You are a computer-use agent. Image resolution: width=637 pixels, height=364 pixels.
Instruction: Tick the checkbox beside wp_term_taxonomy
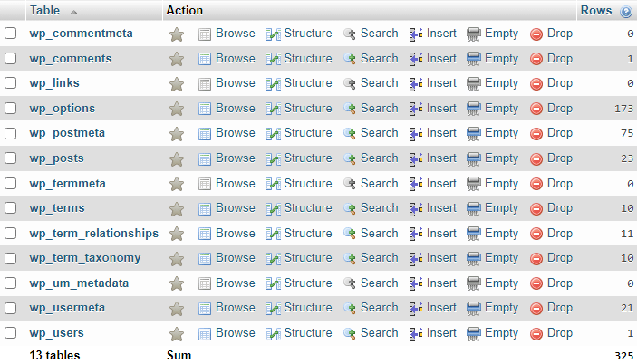(x=11, y=258)
